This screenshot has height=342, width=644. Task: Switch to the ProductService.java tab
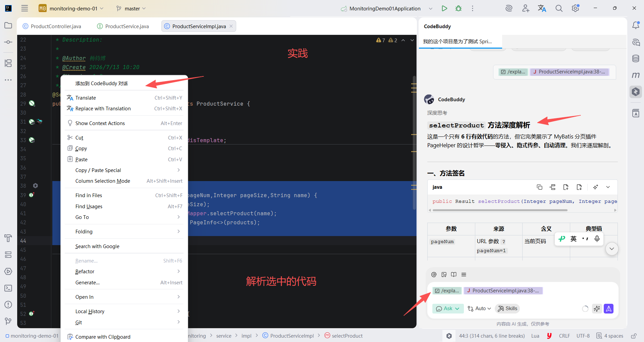click(x=123, y=26)
